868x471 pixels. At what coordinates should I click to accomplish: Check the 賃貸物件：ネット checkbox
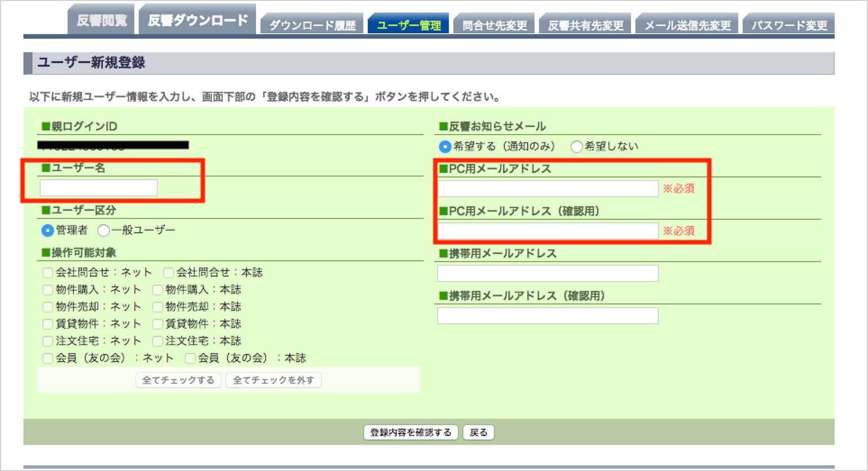[48, 324]
